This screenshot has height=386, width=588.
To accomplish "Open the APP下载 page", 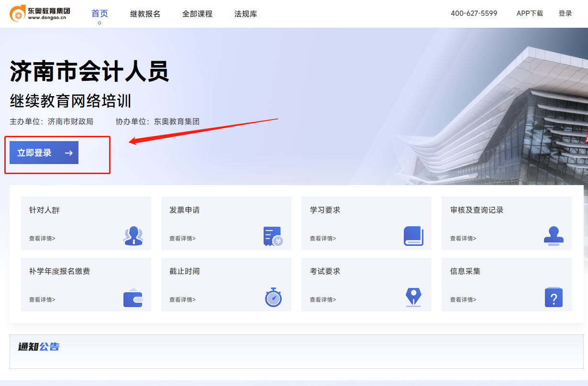I will click(x=530, y=13).
